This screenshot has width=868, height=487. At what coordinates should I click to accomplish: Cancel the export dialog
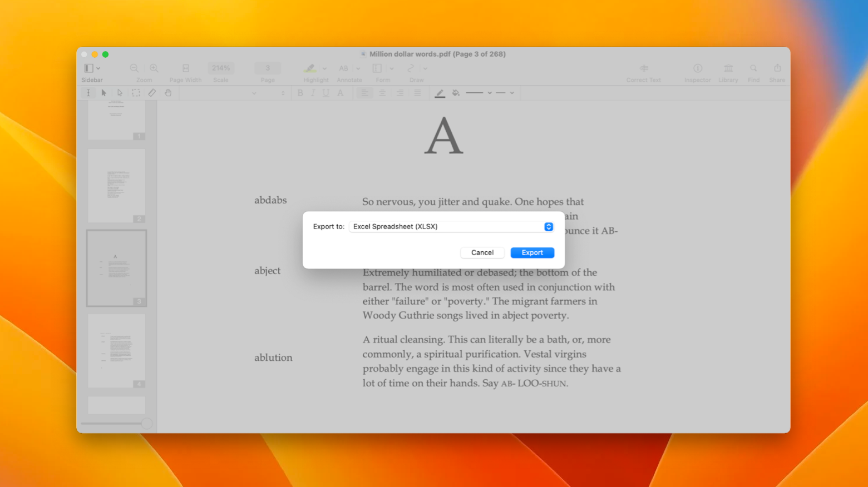pos(482,252)
